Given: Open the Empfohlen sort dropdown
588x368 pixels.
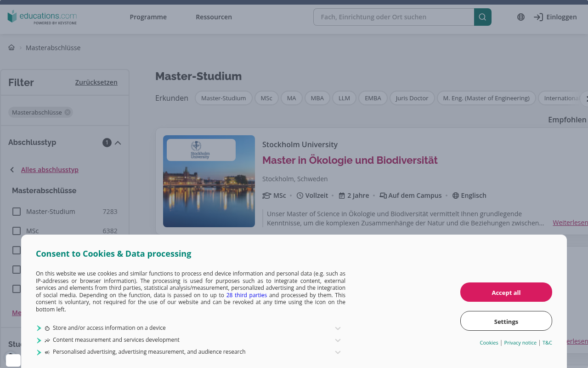Looking at the screenshot, I should coord(568,120).
